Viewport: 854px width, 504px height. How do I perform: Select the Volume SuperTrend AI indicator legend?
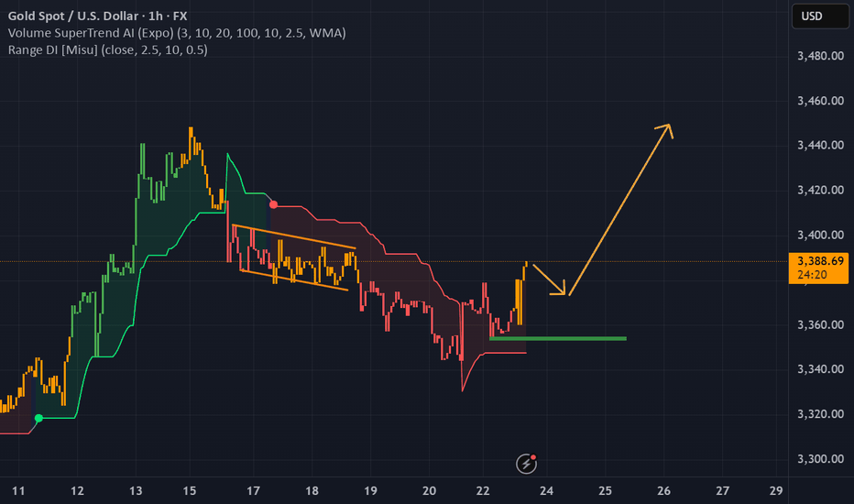click(177, 33)
